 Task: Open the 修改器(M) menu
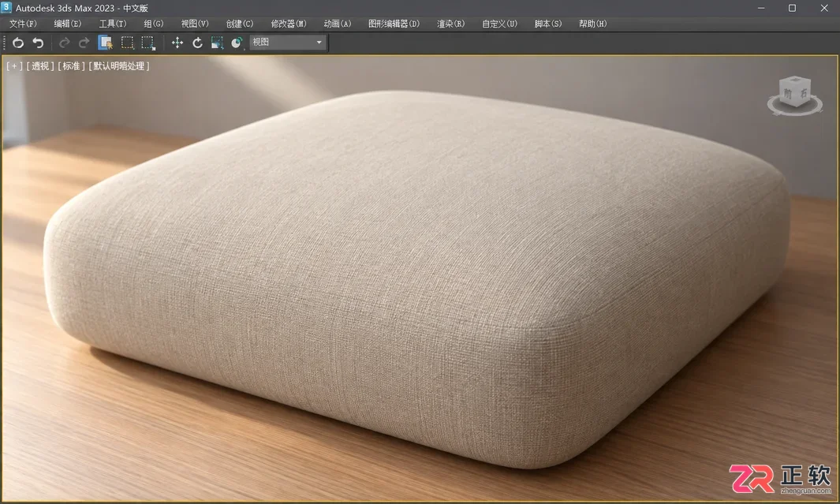[x=289, y=24]
